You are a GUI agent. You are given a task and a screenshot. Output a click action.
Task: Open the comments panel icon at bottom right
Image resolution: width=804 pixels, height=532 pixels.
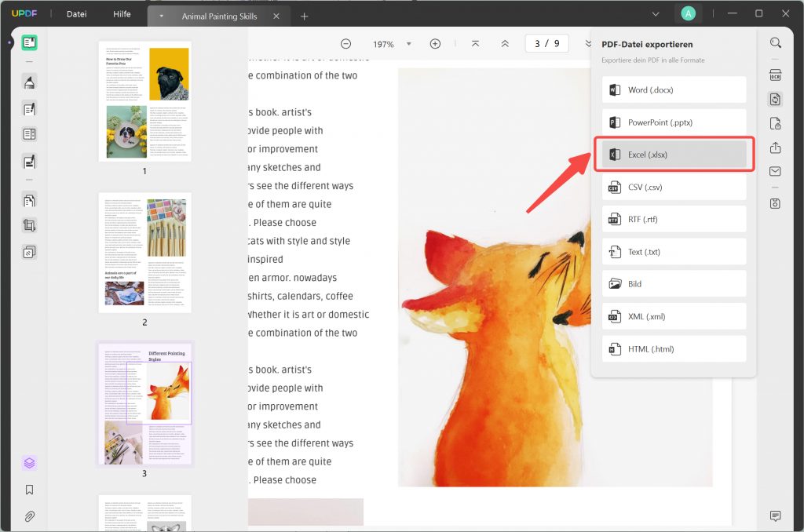click(775, 516)
